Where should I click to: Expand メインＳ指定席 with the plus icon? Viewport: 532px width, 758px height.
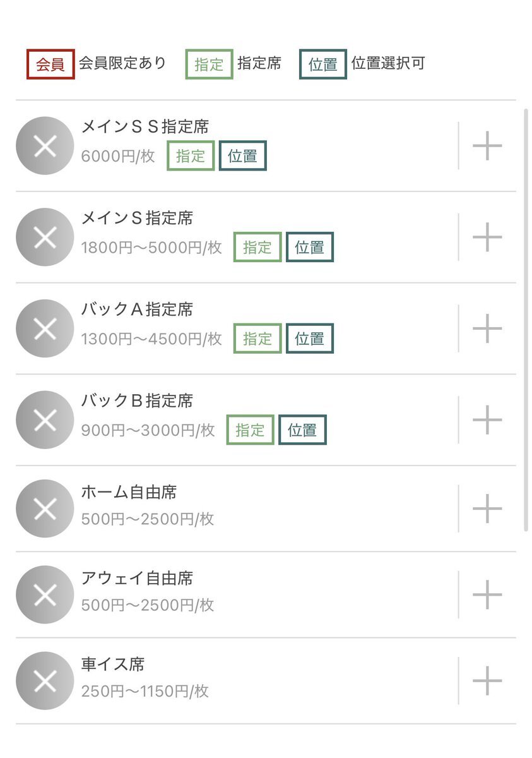[x=487, y=238]
